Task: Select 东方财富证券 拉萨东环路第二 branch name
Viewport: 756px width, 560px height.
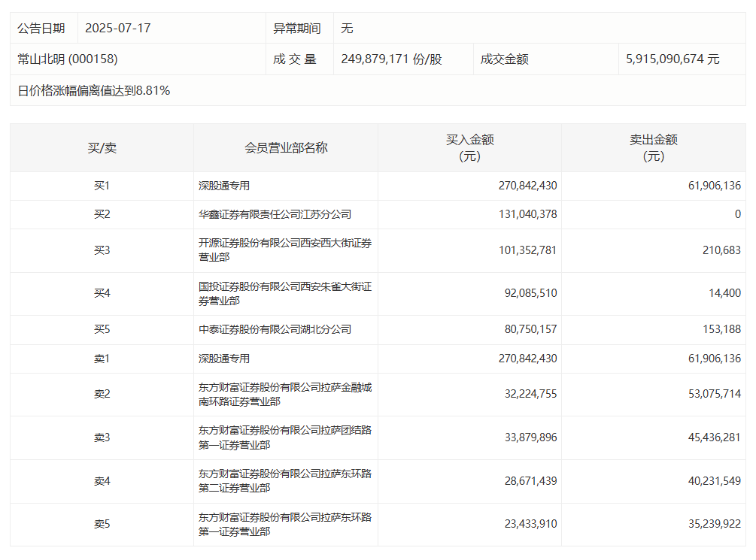Action: 285,481
